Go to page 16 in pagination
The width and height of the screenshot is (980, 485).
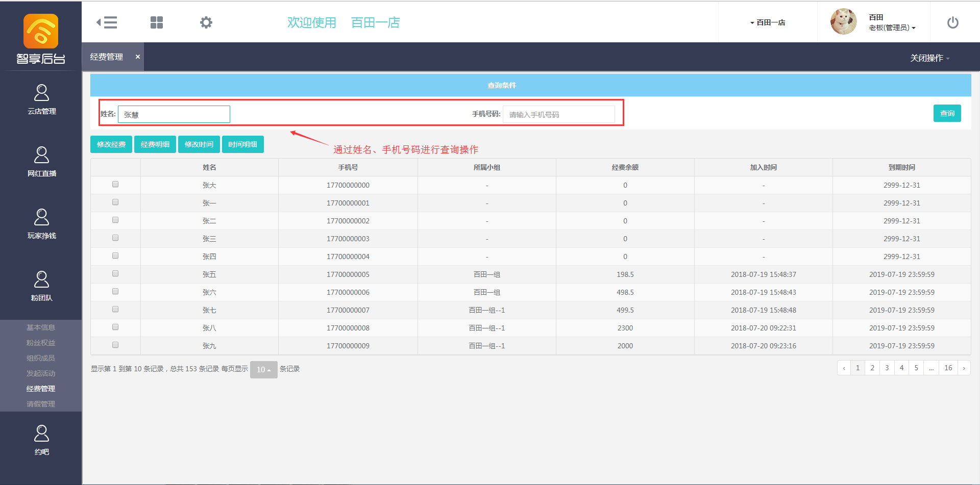(948, 368)
